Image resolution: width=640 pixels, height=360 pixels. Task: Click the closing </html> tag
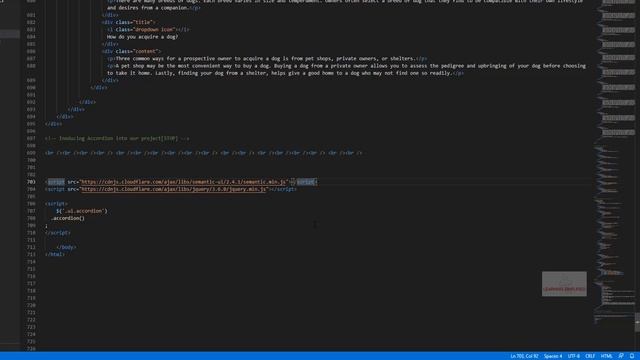coord(55,254)
